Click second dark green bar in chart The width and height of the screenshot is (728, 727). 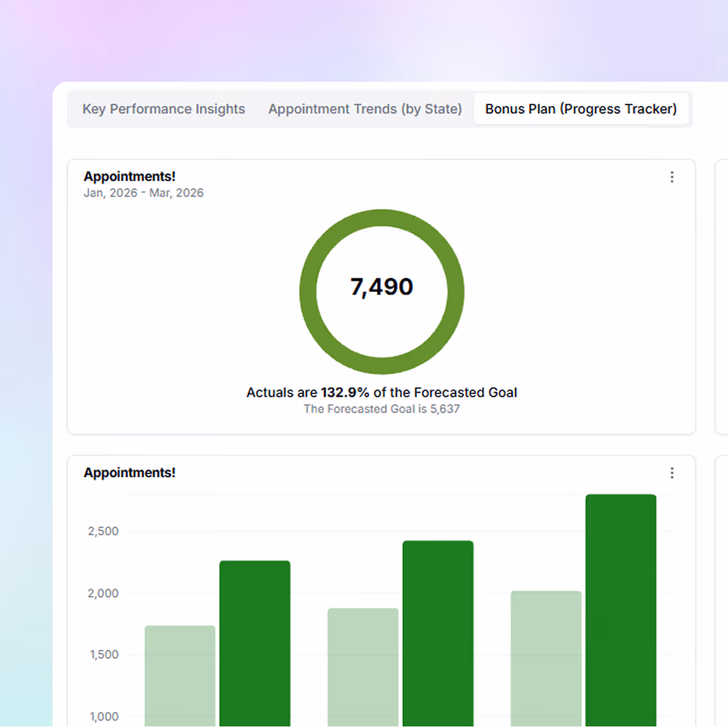click(438, 633)
